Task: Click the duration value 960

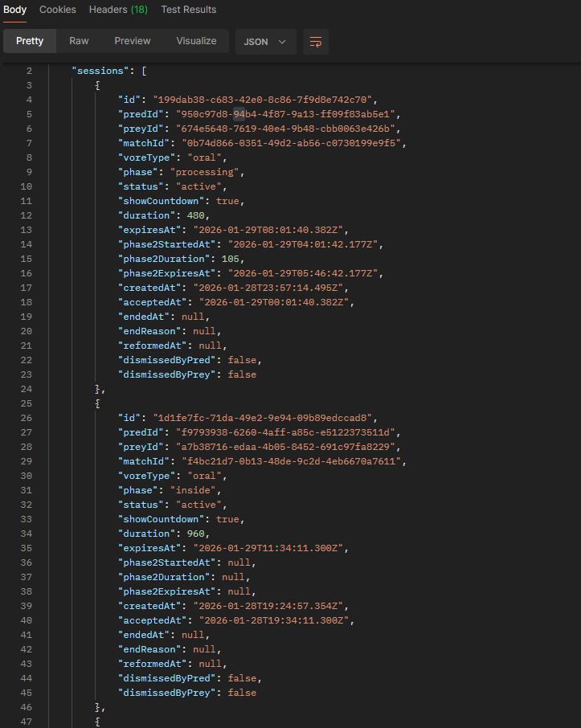Action: (198, 534)
